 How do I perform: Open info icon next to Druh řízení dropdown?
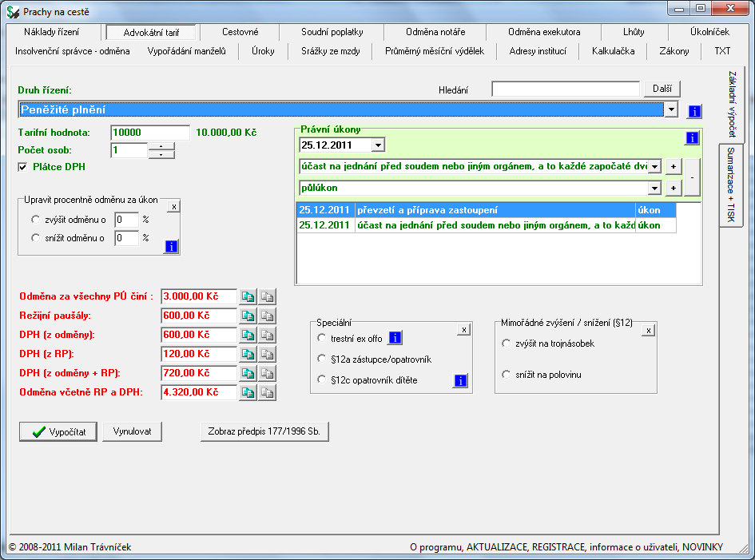[x=694, y=111]
